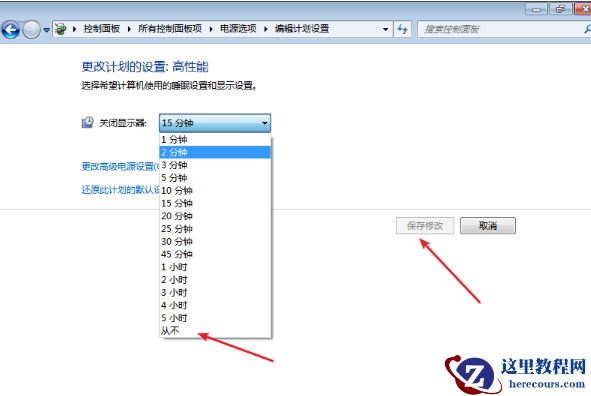Click 还原此计划的默认设置 link
Viewport: 591px width, 396px height.
click(x=120, y=190)
